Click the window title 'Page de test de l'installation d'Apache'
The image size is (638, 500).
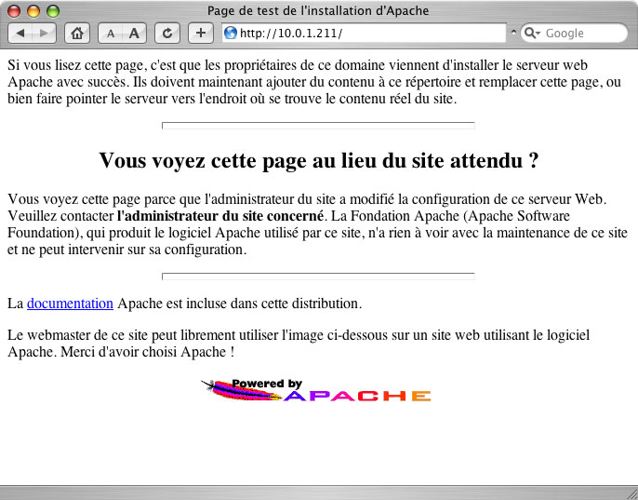click(x=318, y=11)
